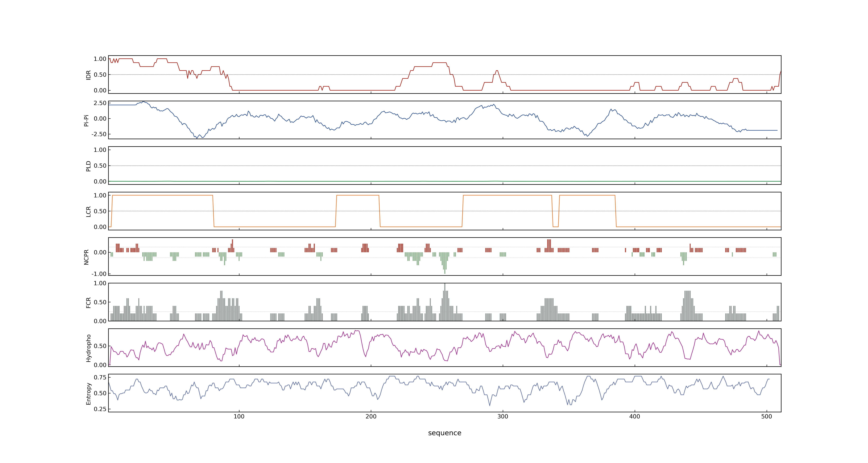Click the -2.50 tick on Pi-Pi axis
Viewport: 868px width, 463px height.
tap(99, 134)
